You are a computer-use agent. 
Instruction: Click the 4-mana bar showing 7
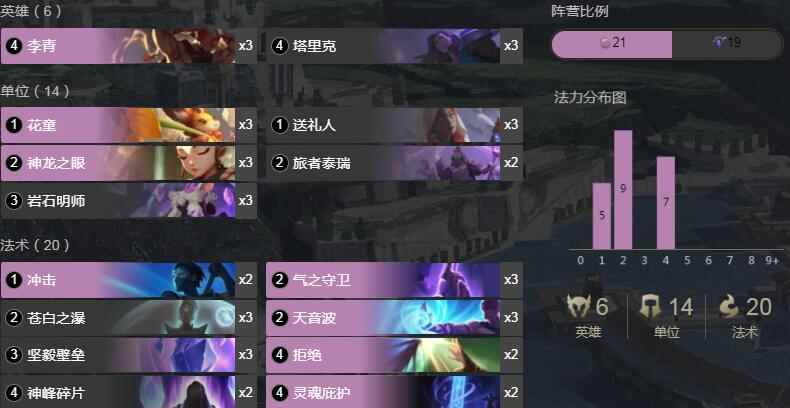[x=666, y=202]
